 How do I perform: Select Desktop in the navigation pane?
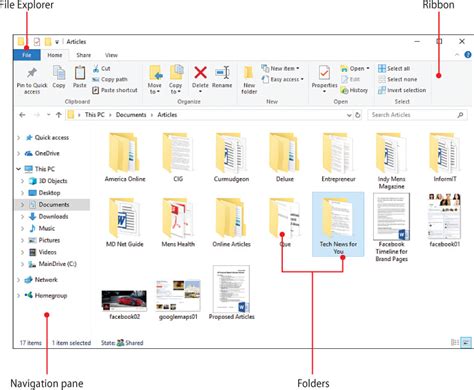click(44, 193)
